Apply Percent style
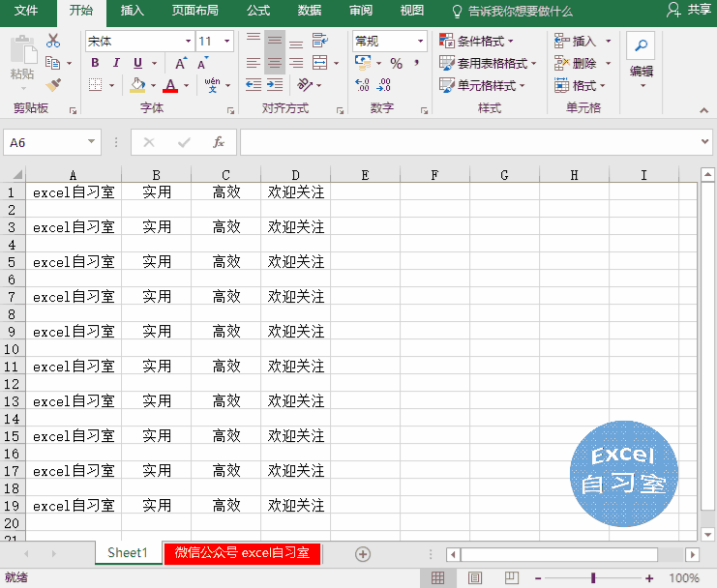This screenshot has width=717, height=588. coord(397,63)
